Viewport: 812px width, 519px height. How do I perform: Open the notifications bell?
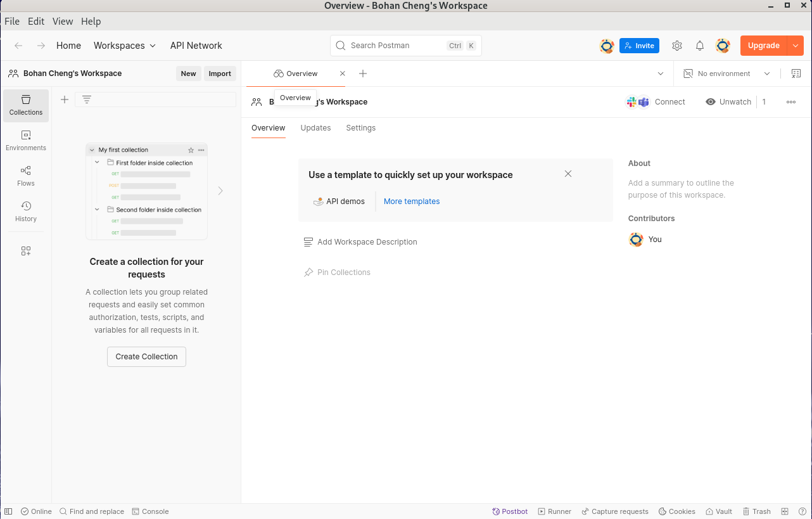point(700,46)
